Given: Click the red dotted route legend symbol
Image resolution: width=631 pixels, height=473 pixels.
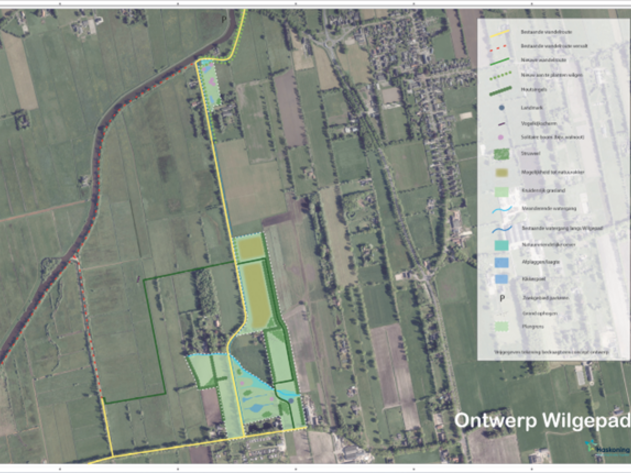Looking at the screenshot, I should pyautogui.click(x=500, y=47).
